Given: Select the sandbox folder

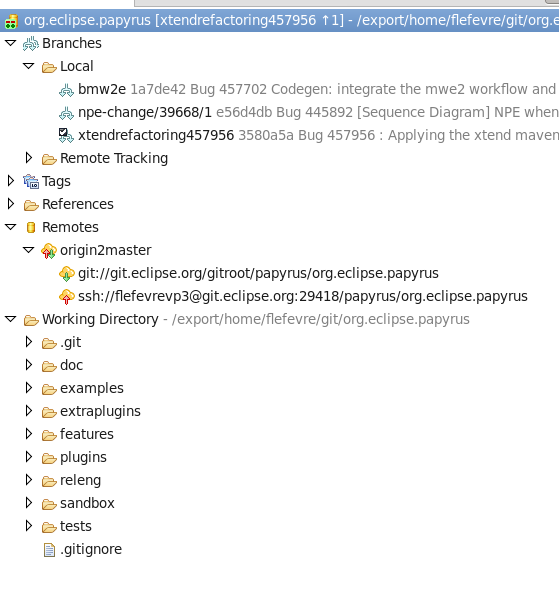Looking at the screenshot, I should tap(87, 503).
